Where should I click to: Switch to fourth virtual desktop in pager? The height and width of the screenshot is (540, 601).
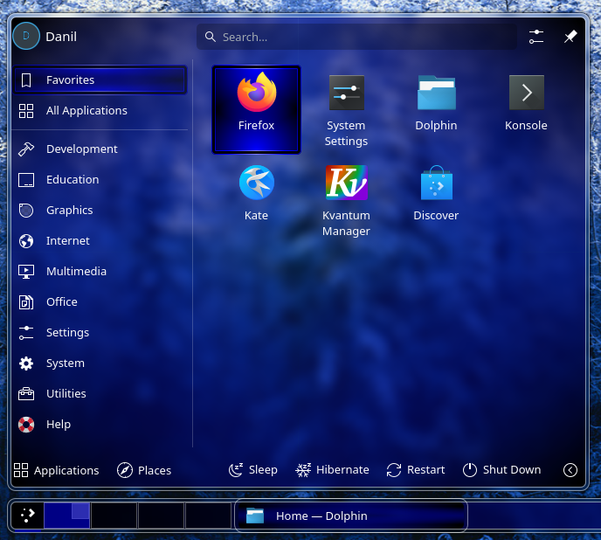[209, 515]
